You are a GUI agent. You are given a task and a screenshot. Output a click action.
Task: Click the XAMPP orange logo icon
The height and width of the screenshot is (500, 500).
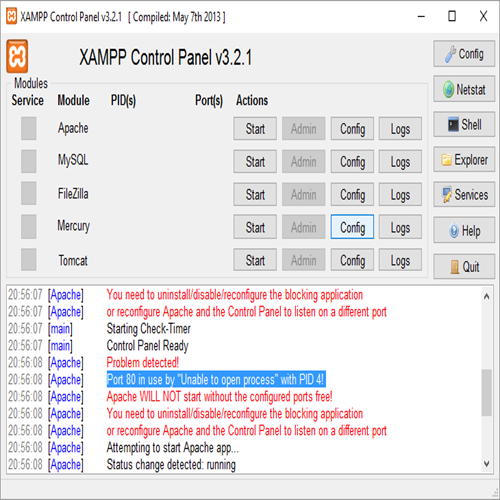tap(17, 56)
